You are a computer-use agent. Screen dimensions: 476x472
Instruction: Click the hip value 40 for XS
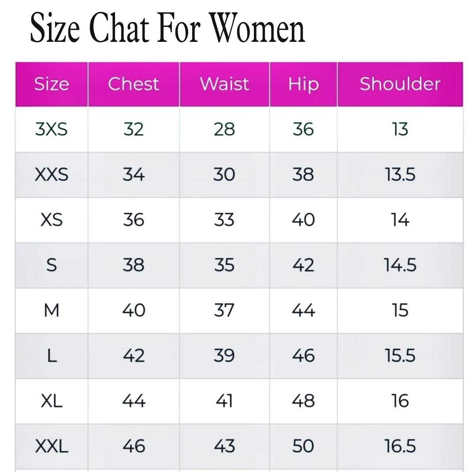tap(303, 220)
